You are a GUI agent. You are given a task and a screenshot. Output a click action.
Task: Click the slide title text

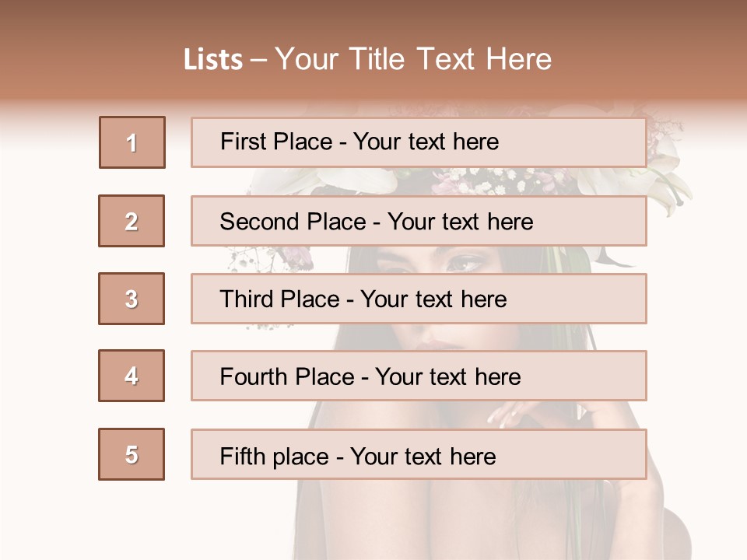(x=367, y=59)
